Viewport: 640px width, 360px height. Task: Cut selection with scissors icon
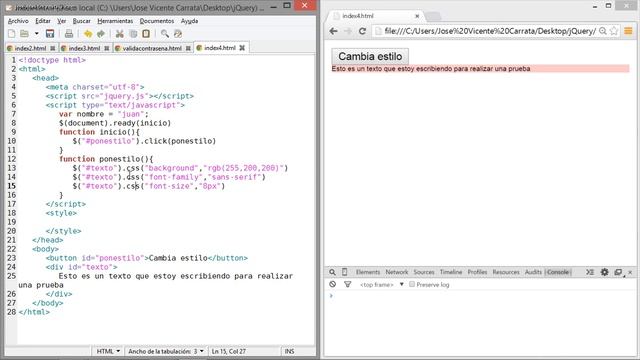click(x=120, y=34)
